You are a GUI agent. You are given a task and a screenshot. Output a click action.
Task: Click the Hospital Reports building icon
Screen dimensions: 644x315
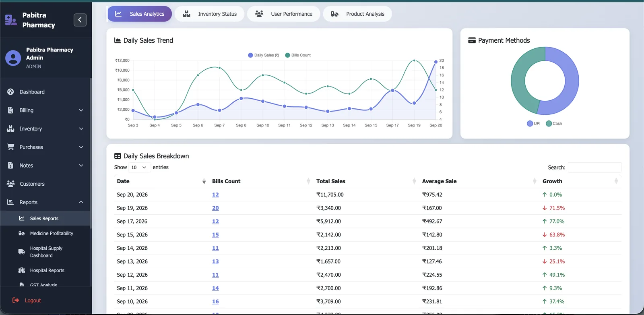pyautogui.click(x=22, y=270)
